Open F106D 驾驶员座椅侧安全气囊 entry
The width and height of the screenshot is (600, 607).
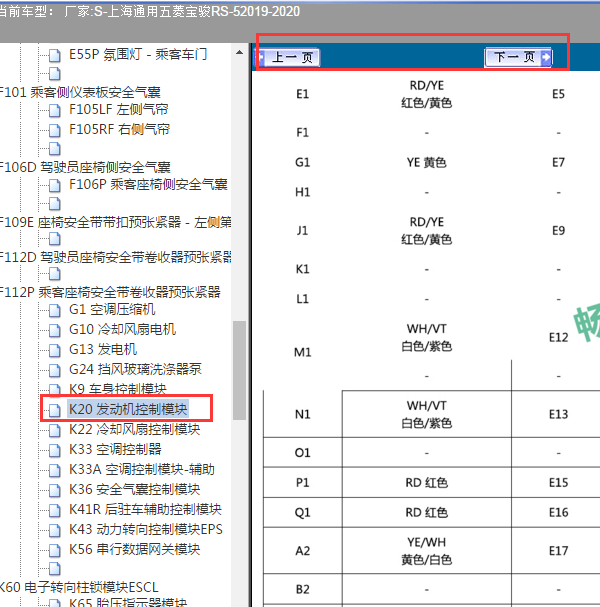(x=85, y=167)
